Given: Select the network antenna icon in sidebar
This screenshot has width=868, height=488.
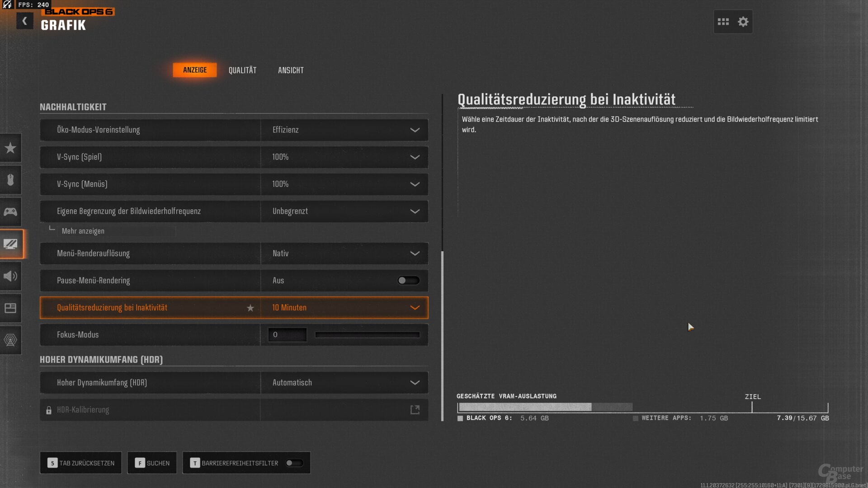Looking at the screenshot, I should [10, 340].
